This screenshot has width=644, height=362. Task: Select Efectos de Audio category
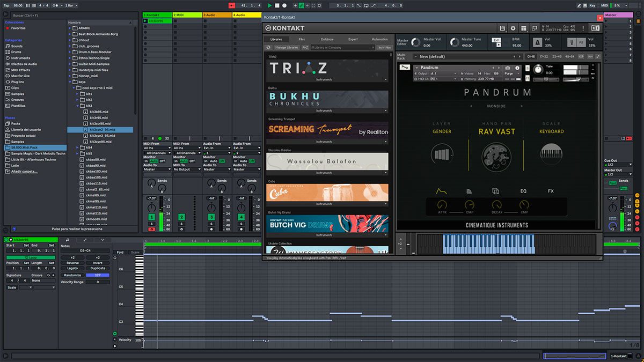pyautogui.click(x=24, y=64)
